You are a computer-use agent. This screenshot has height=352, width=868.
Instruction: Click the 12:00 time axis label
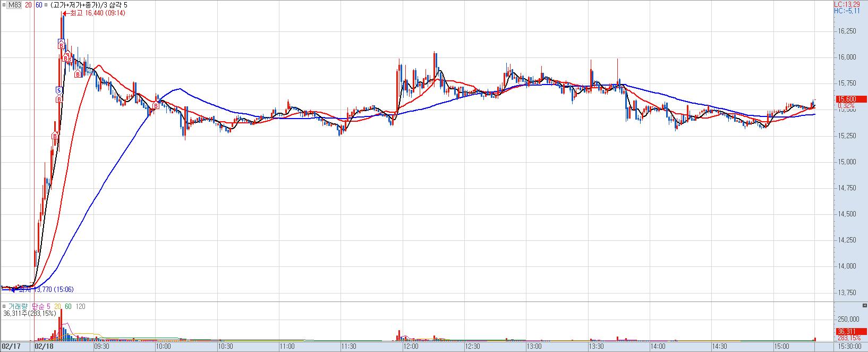tap(411, 346)
